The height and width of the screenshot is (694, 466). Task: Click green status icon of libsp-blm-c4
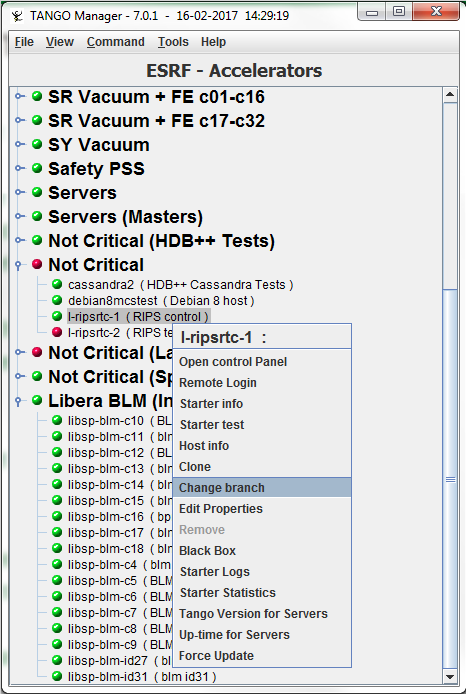[x=57, y=564]
